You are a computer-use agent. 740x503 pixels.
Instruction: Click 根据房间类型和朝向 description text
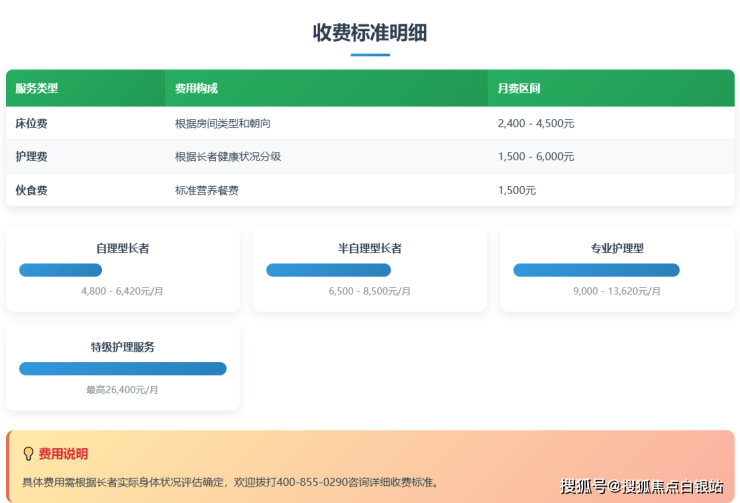point(223,123)
